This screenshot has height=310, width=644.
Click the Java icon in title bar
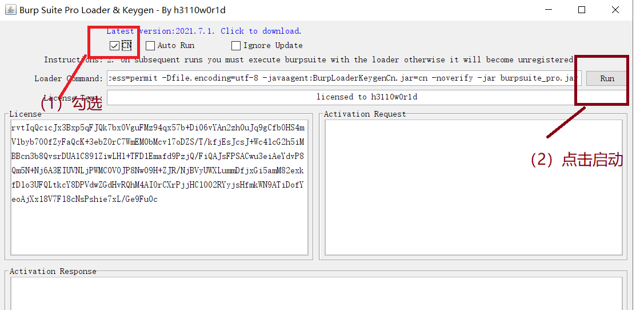11,10
